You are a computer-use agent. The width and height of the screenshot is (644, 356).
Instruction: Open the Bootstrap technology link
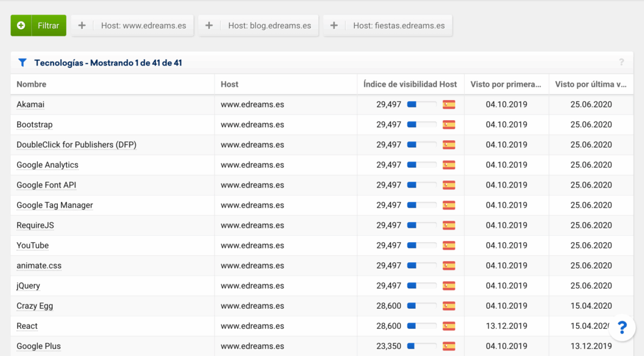click(x=35, y=125)
